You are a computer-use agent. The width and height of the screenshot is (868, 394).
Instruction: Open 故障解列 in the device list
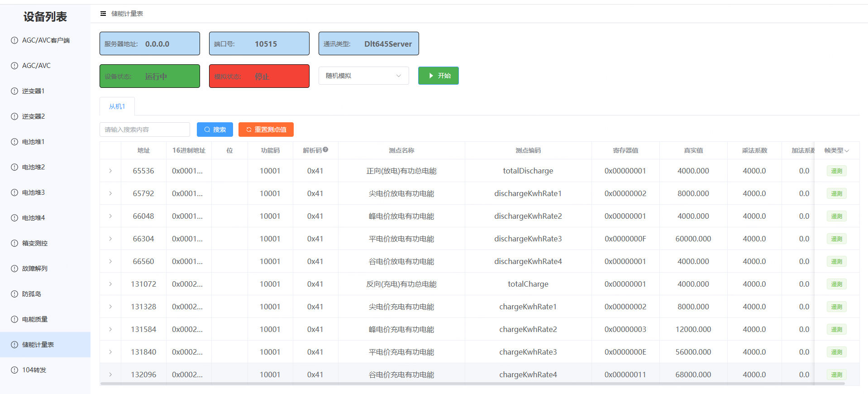[x=45, y=269]
